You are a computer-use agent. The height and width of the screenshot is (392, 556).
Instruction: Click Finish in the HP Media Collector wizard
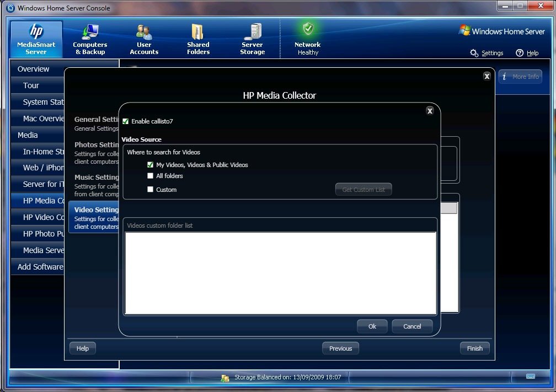click(475, 348)
